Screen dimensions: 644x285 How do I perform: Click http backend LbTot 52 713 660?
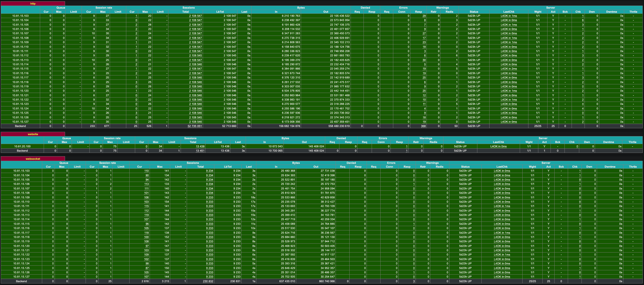(x=229, y=126)
